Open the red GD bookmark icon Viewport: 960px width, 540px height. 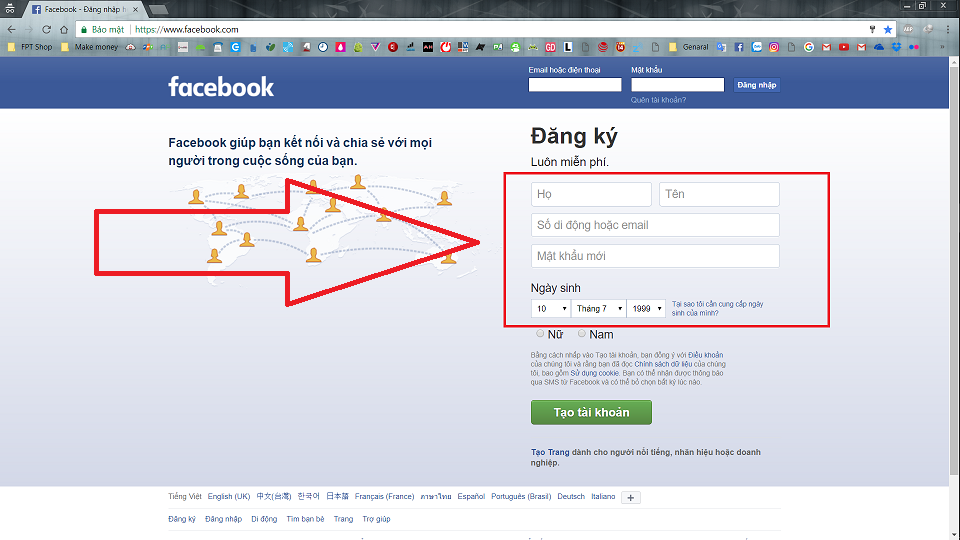tap(550, 47)
